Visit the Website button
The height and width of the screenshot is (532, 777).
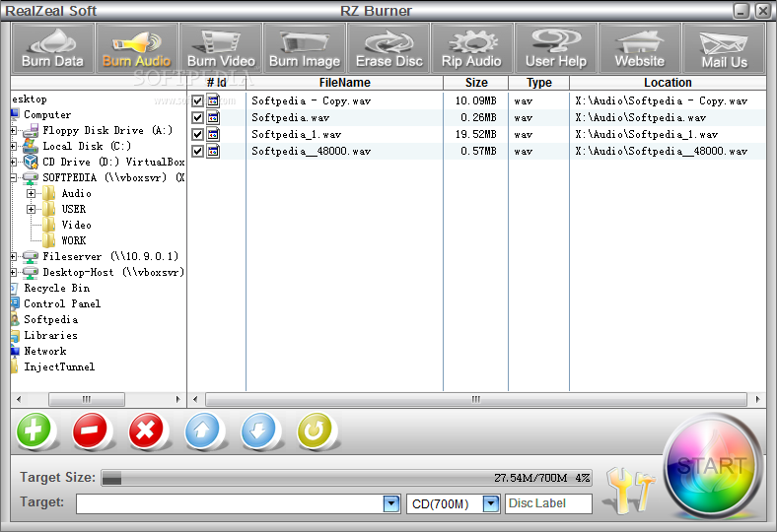[x=640, y=48]
